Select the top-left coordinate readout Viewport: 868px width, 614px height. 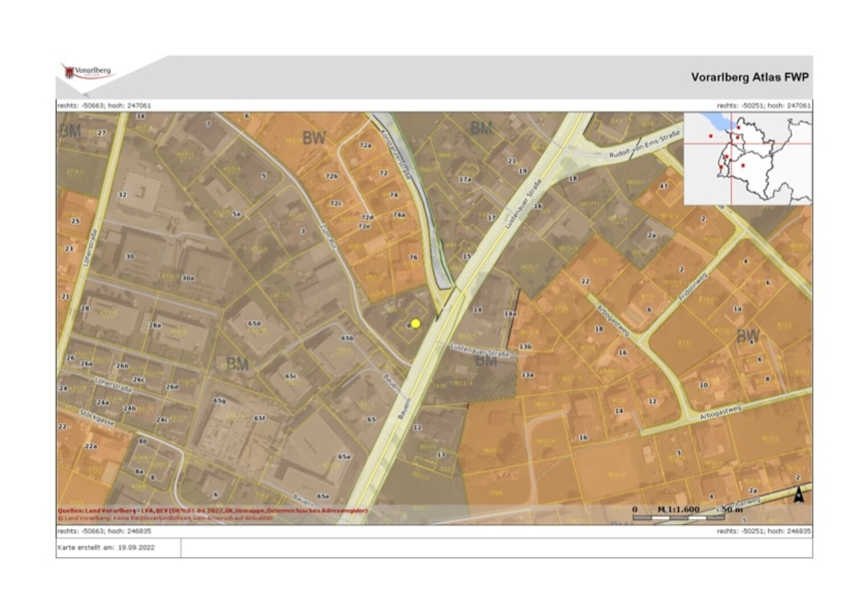pyautogui.click(x=104, y=105)
